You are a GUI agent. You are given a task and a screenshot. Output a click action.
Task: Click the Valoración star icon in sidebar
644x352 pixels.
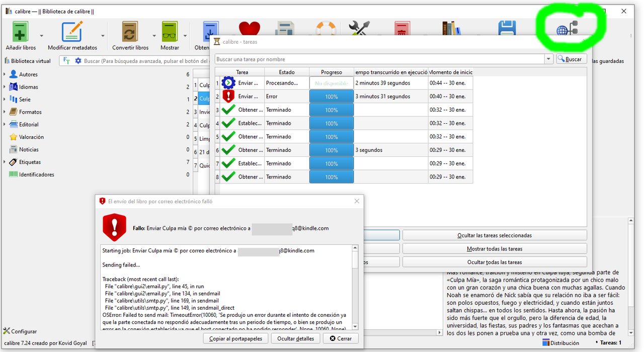pyautogui.click(x=14, y=137)
